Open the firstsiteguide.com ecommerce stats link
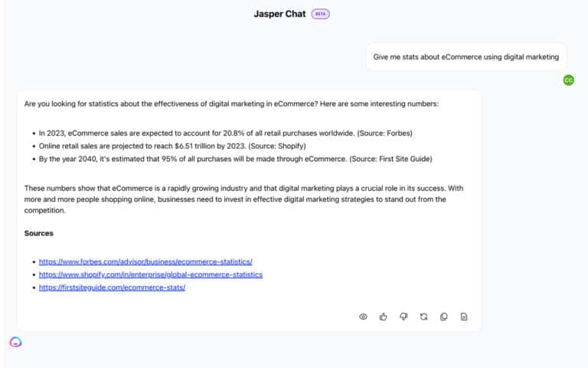The height and width of the screenshot is (368, 588). (112, 287)
